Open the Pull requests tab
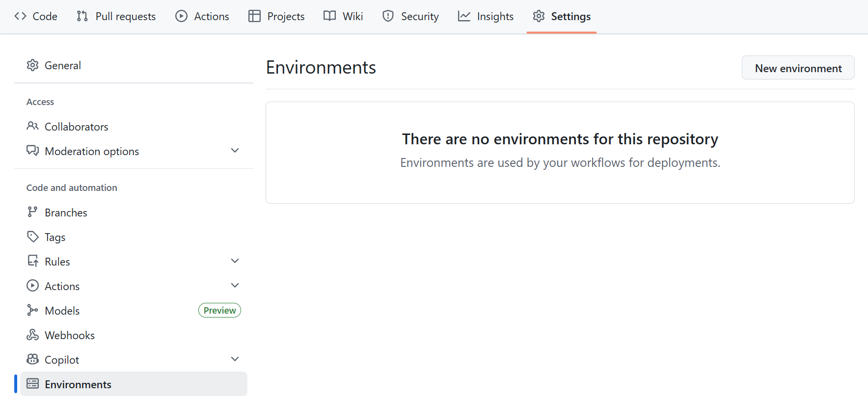The height and width of the screenshot is (400, 868). 116,16
